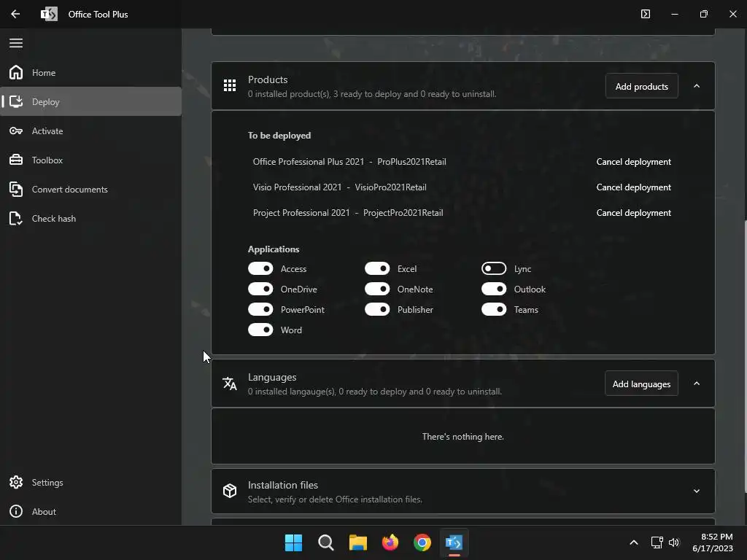Turn off the OneDrive toggle
Viewport: 747px width, 560px height.
pyautogui.click(x=260, y=289)
